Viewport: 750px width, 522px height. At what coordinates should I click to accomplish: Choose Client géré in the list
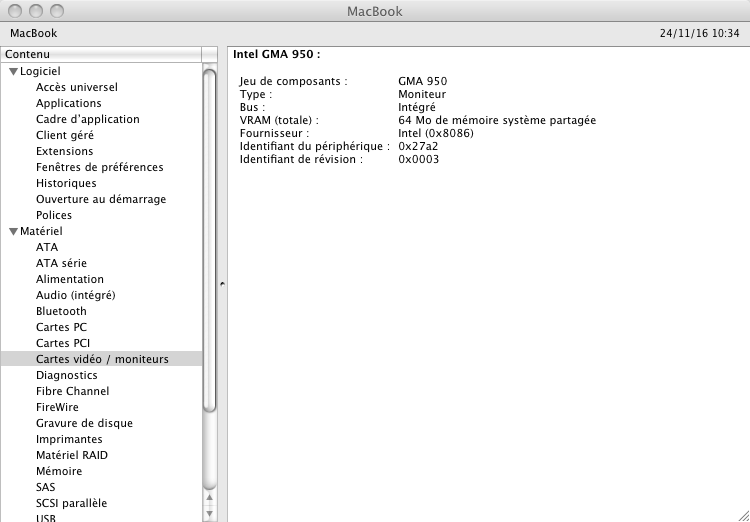click(65, 135)
